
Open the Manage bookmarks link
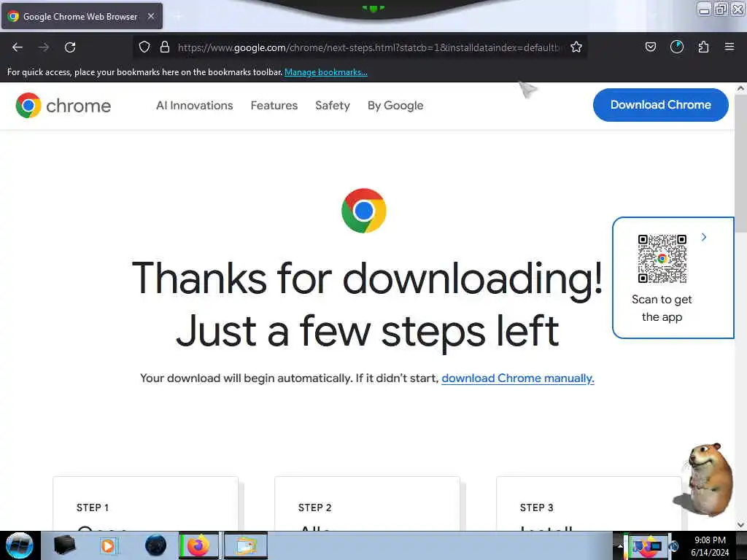(x=326, y=72)
